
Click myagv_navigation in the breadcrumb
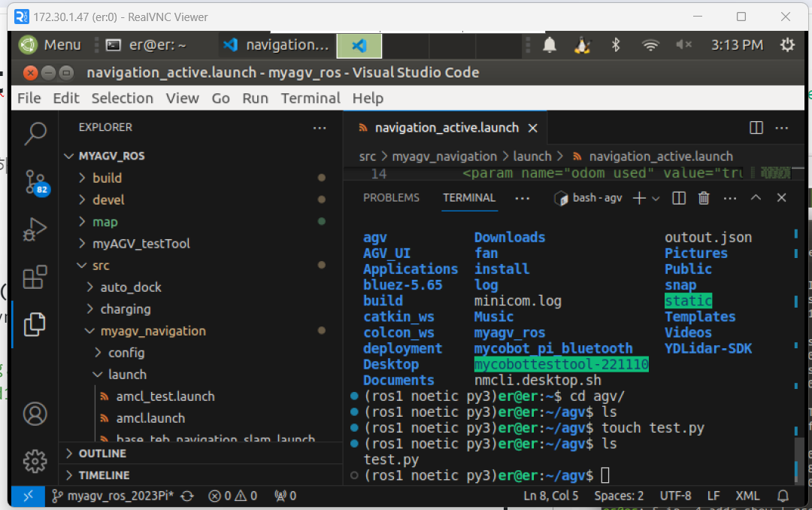coord(444,156)
